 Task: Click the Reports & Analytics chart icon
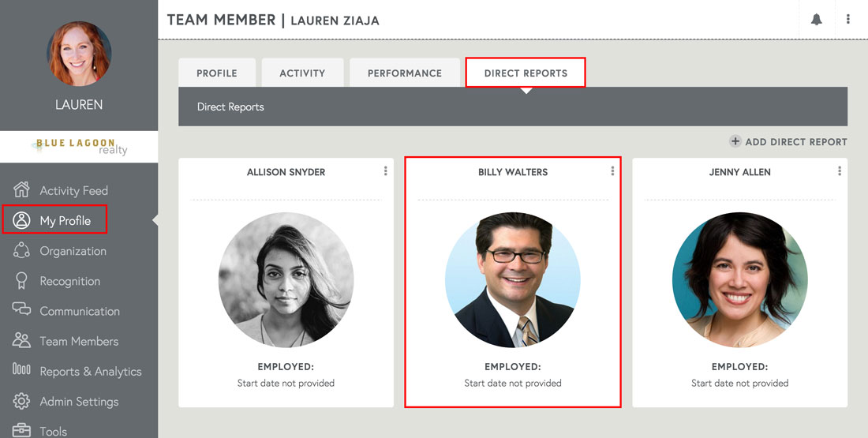(x=21, y=371)
